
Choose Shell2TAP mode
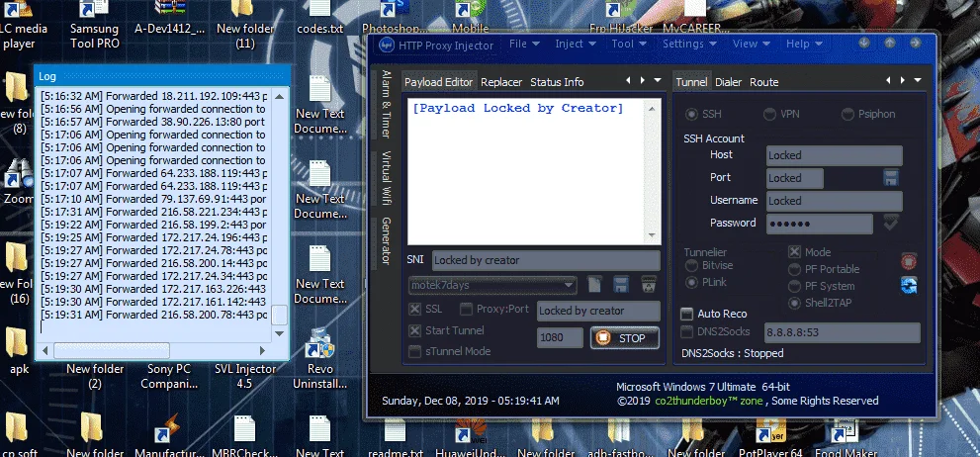(x=794, y=304)
